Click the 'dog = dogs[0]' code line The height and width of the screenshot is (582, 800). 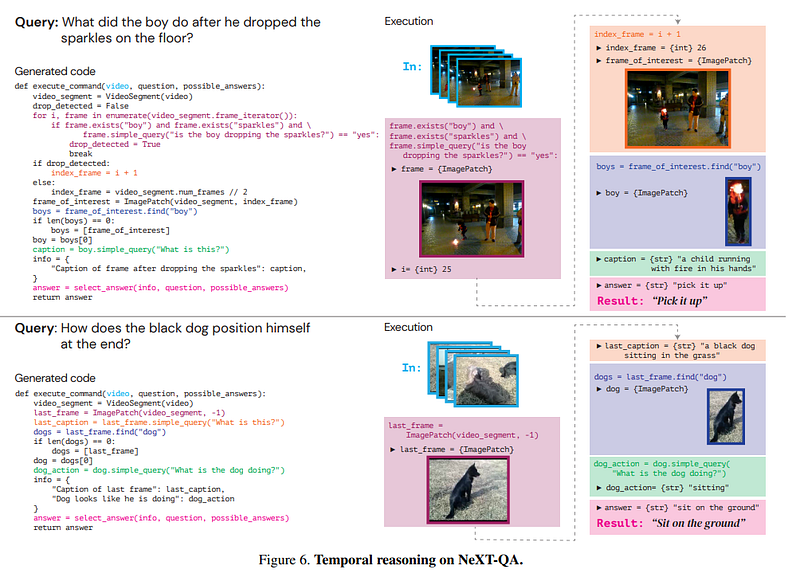click(63, 461)
